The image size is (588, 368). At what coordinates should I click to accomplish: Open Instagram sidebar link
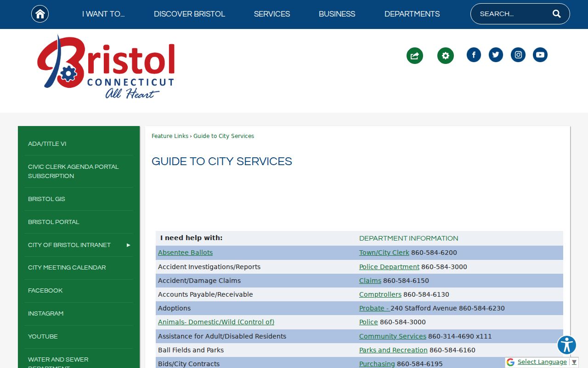(x=45, y=314)
